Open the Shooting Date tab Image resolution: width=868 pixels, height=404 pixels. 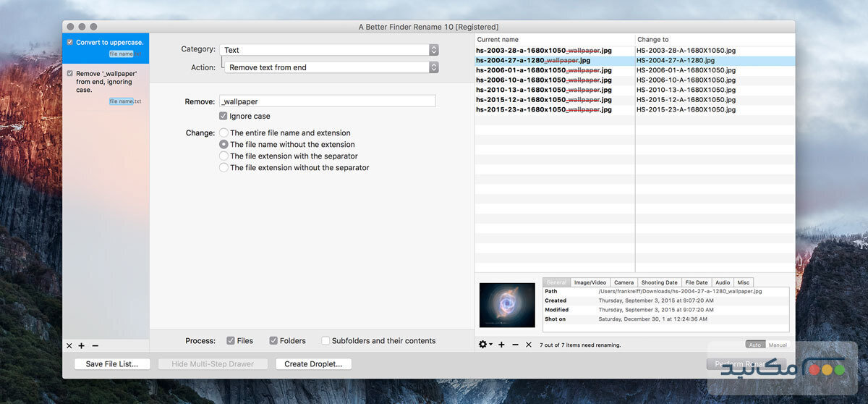click(659, 282)
